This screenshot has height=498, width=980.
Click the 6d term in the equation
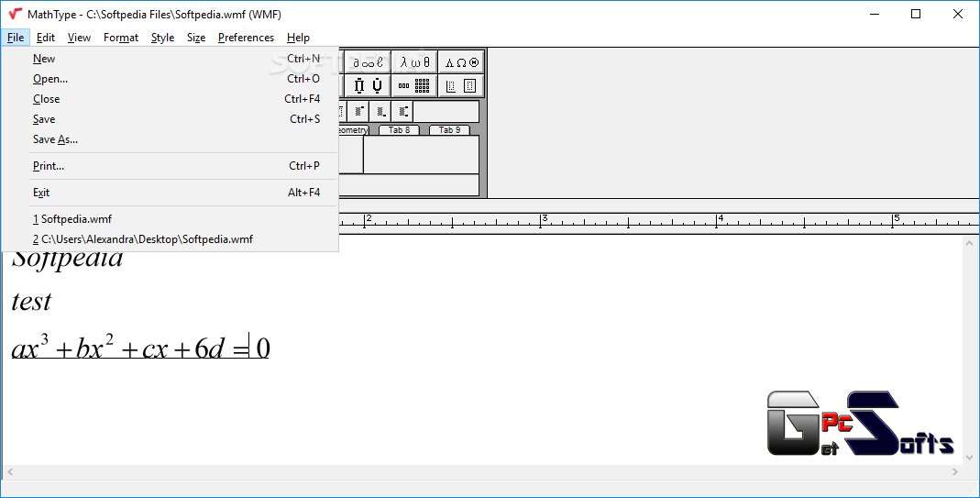click(x=209, y=348)
